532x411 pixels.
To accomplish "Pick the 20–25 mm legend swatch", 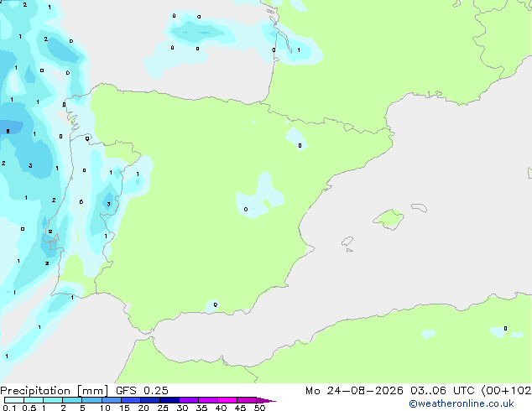I will (x=149, y=400).
